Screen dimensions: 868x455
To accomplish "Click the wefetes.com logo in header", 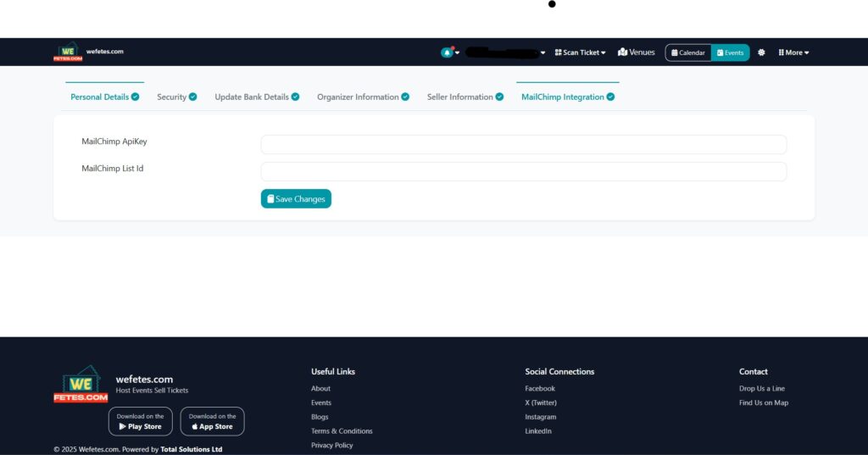I will (68, 53).
